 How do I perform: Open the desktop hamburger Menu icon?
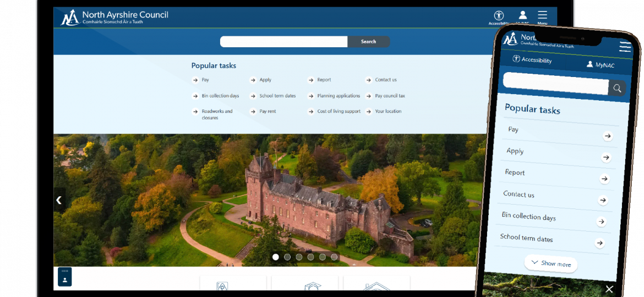point(542,16)
